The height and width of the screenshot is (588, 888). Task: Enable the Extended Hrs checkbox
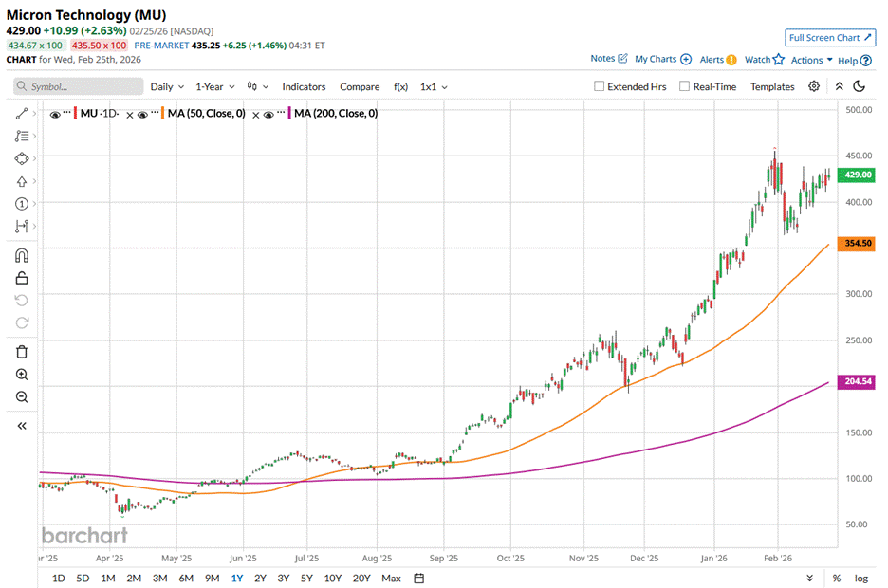[599, 86]
